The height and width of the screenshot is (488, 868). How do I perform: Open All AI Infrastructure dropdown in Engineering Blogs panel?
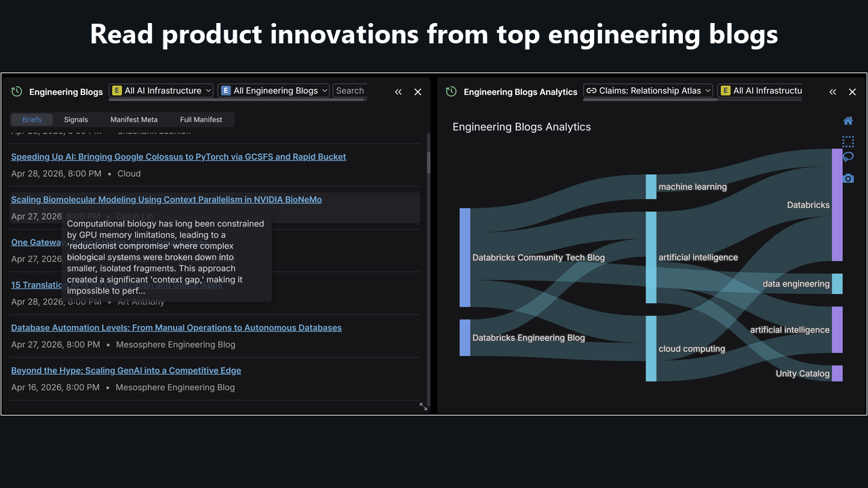161,91
